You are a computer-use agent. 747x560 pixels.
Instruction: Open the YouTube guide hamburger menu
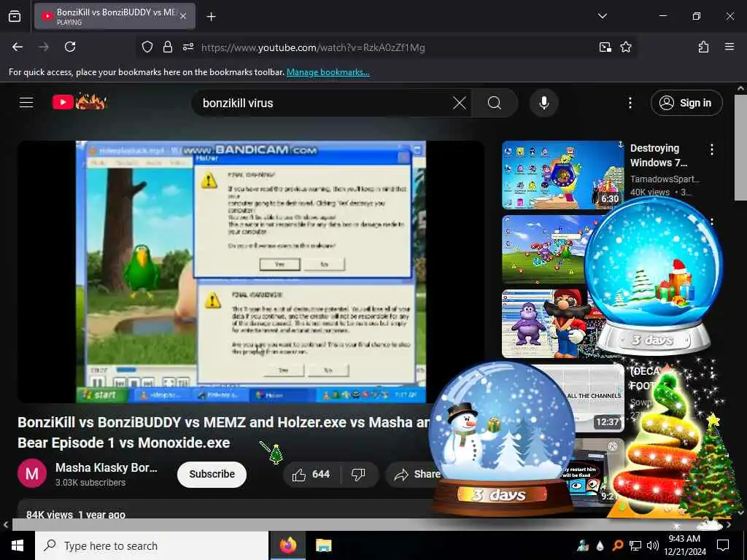click(x=26, y=102)
